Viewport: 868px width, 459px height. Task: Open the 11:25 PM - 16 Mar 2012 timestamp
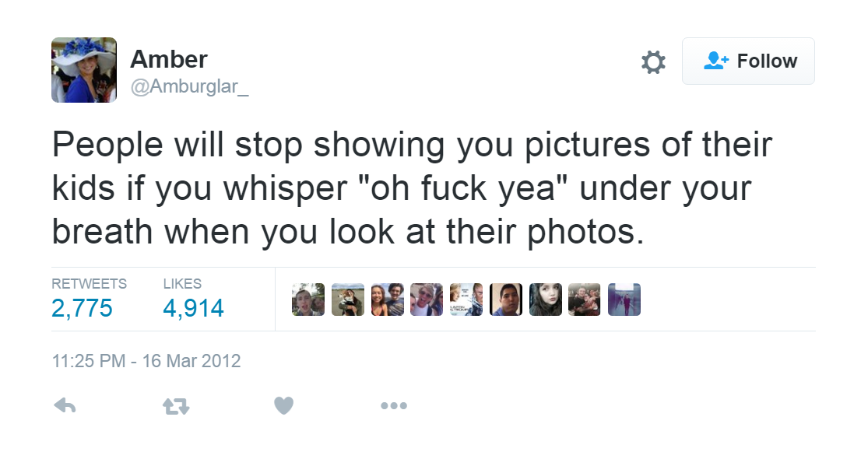point(146,361)
